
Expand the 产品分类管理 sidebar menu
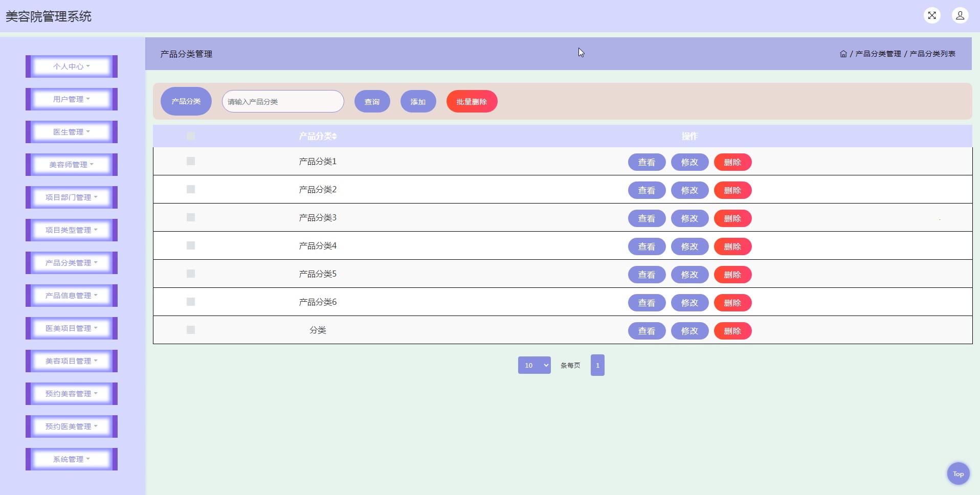pyautogui.click(x=72, y=263)
